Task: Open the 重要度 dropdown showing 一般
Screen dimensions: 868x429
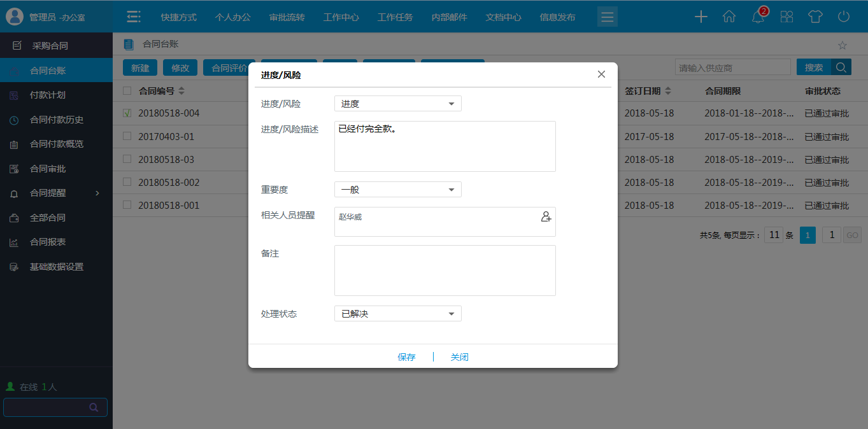Action: coord(397,189)
